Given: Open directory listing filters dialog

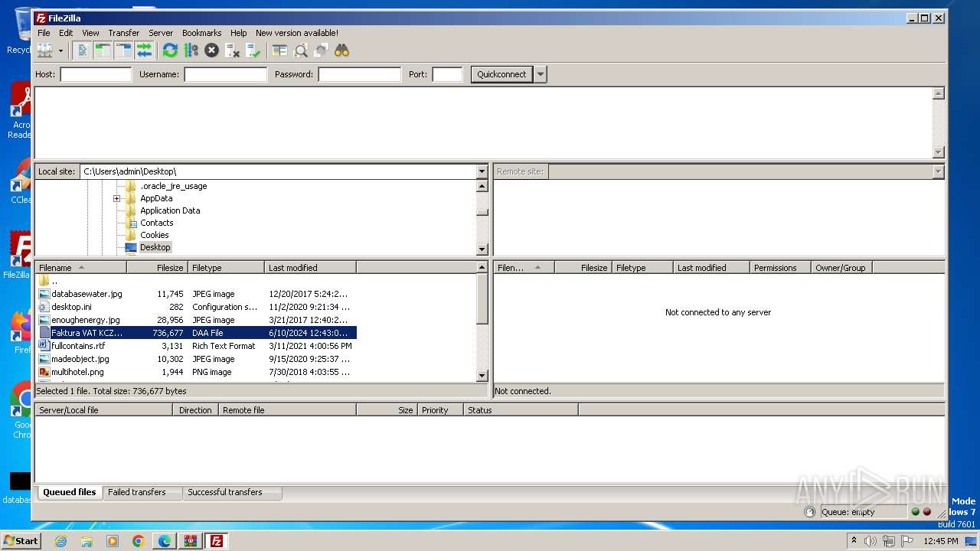Looking at the screenshot, I should (x=279, y=51).
